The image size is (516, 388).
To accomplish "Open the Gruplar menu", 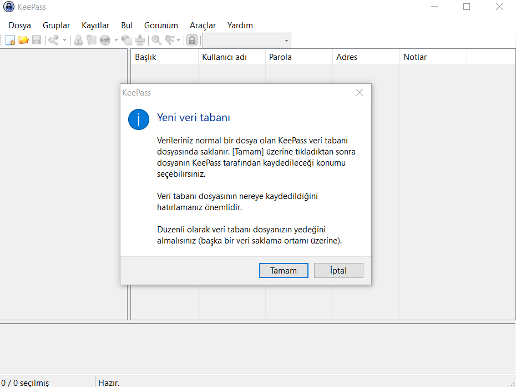I will [x=56, y=25].
